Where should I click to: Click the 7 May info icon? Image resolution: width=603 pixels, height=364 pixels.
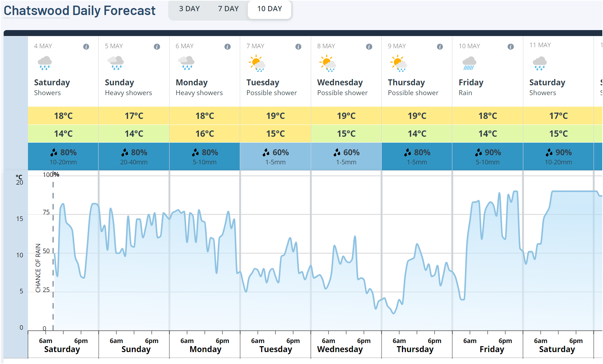[298, 47]
